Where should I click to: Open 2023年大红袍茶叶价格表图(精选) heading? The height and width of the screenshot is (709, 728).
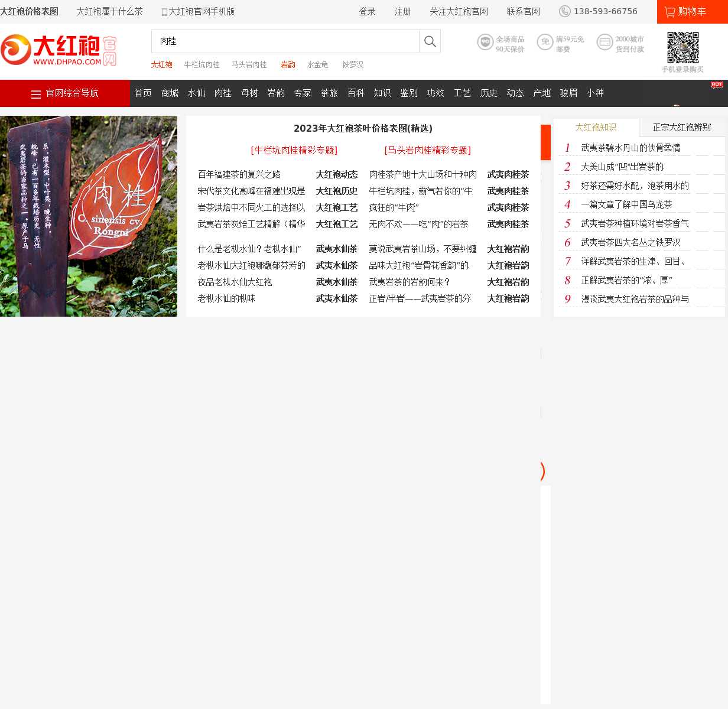[x=363, y=129]
